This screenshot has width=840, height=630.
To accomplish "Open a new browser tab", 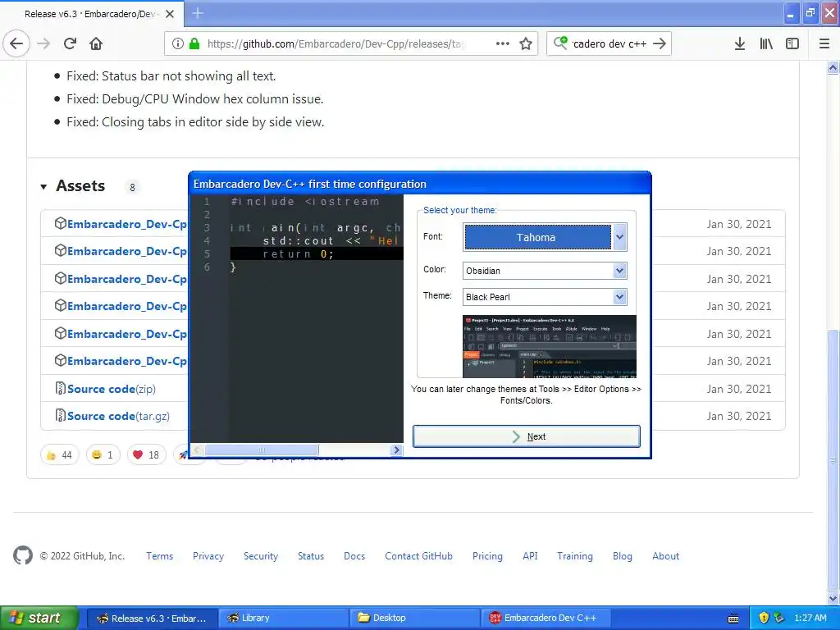I will coord(198,13).
